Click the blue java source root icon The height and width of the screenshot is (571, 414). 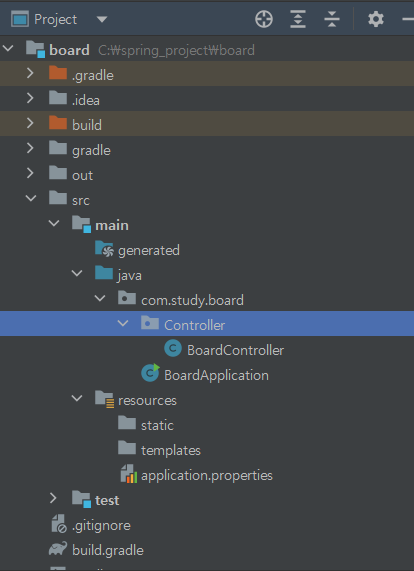[x=104, y=273]
